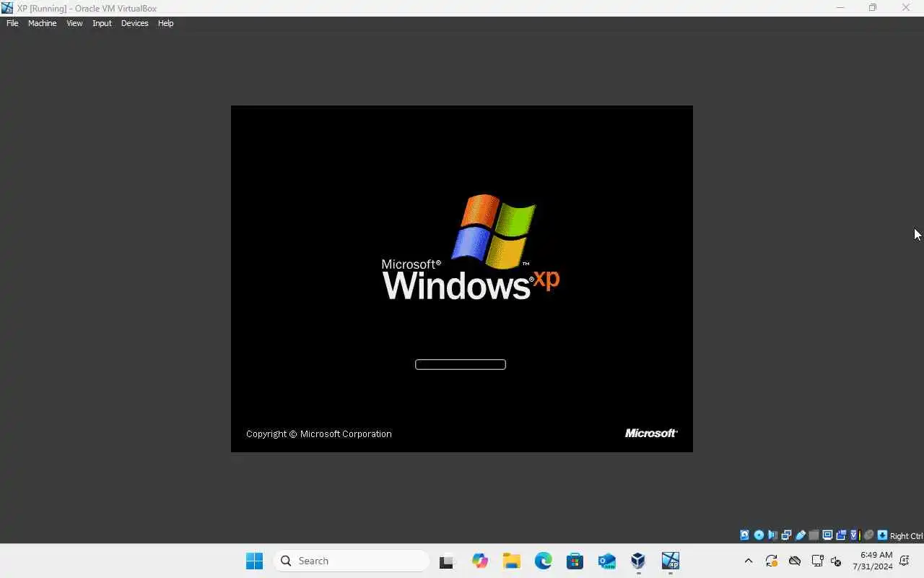Open the Devices menu

click(x=134, y=23)
